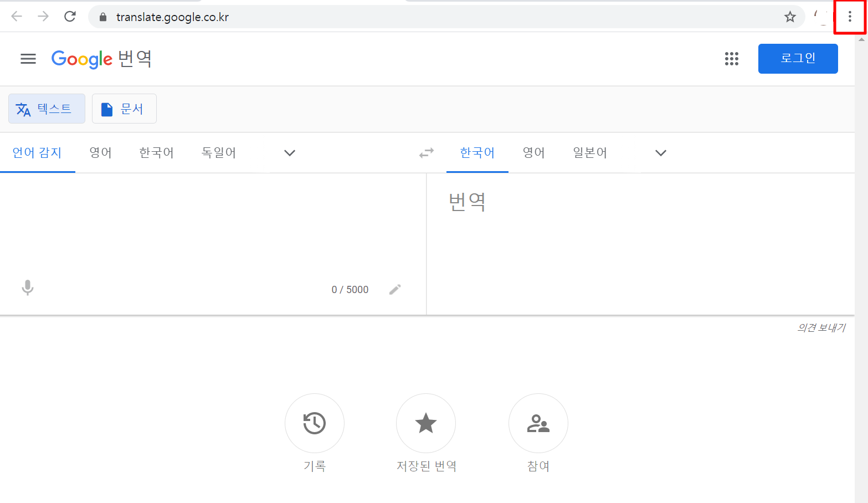Select 독일어 as source language
This screenshot has width=868, height=503.
[x=219, y=153]
